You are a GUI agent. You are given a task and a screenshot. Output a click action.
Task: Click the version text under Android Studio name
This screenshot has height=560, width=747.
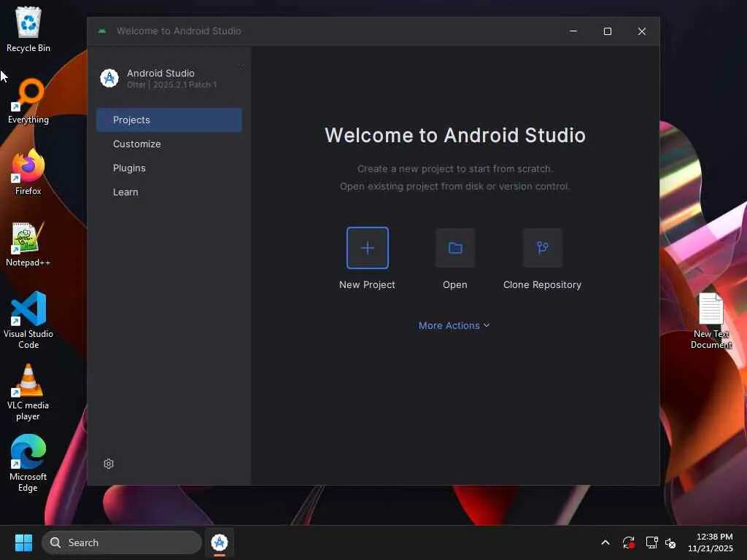click(x=171, y=85)
